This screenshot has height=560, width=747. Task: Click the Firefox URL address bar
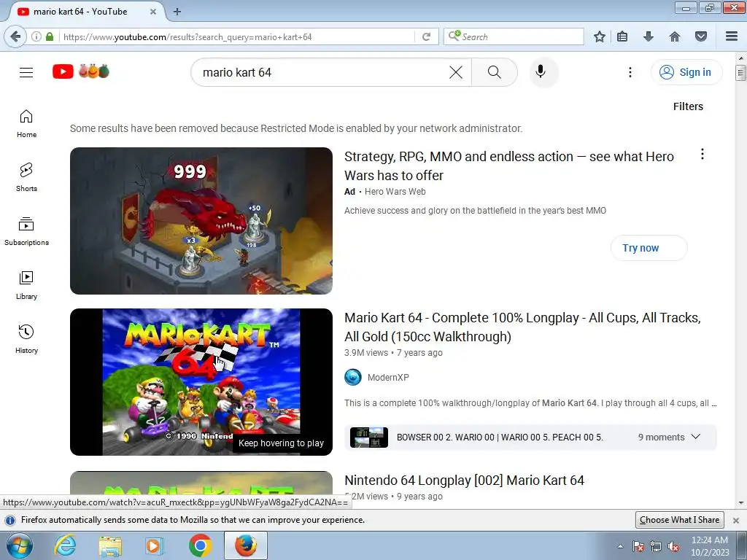(237, 36)
